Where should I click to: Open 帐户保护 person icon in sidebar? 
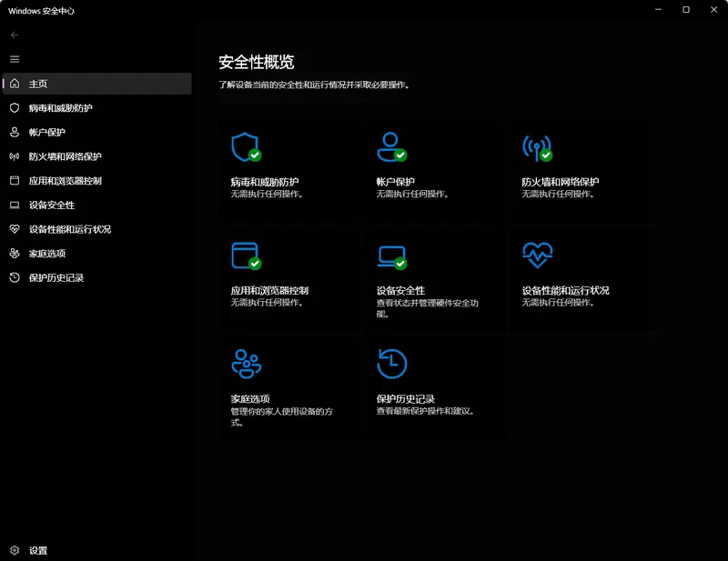(x=15, y=132)
